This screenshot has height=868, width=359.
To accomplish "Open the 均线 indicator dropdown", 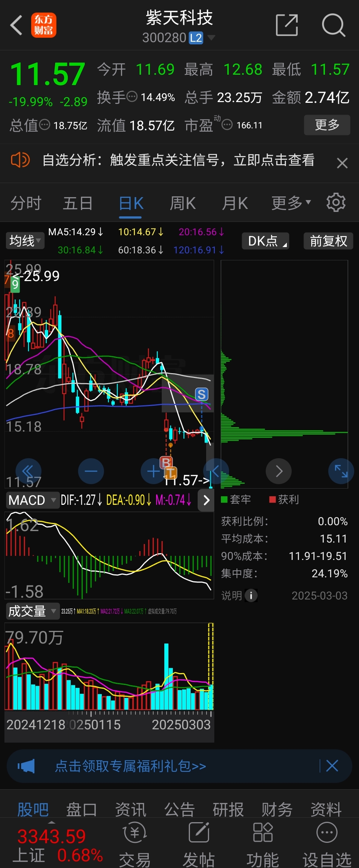I will (25, 241).
